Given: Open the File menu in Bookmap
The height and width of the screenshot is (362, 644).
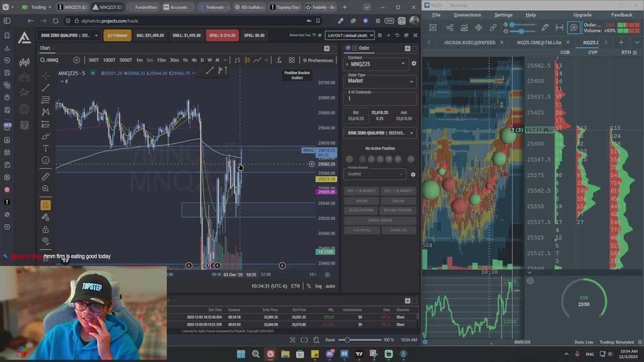Looking at the screenshot, I should pos(436,15).
